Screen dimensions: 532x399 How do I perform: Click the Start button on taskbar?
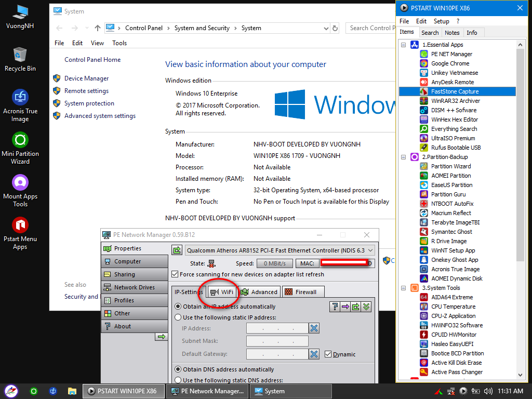click(x=11, y=391)
